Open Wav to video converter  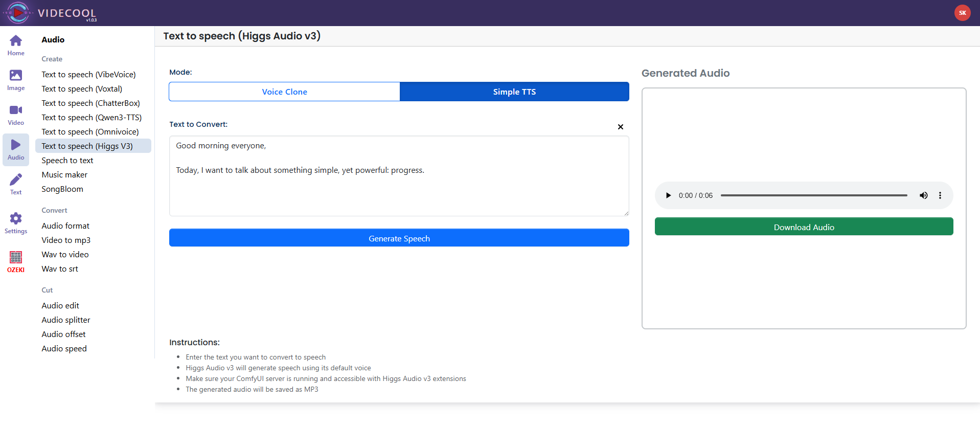(65, 255)
